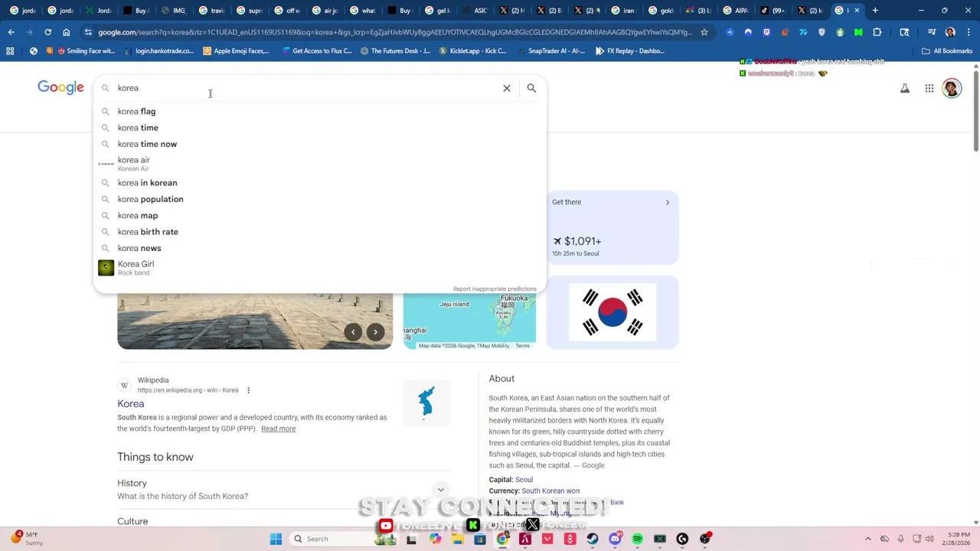Select suggestion "korea time"

320,128
